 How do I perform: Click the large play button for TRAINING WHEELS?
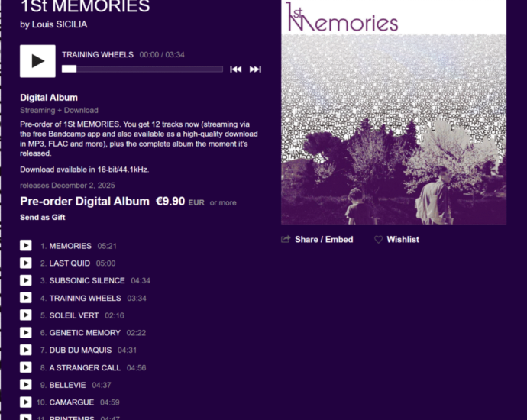[37, 61]
